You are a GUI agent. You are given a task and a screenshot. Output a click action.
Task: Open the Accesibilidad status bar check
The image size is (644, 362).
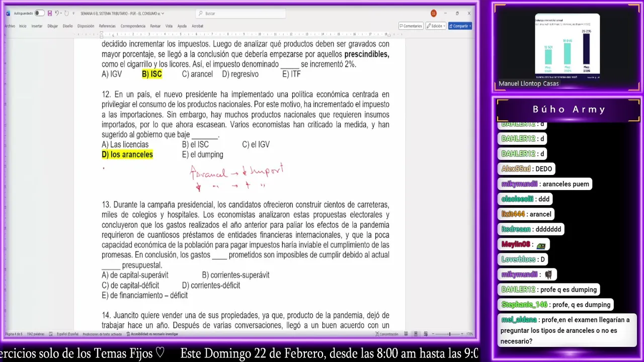click(x=151, y=334)
